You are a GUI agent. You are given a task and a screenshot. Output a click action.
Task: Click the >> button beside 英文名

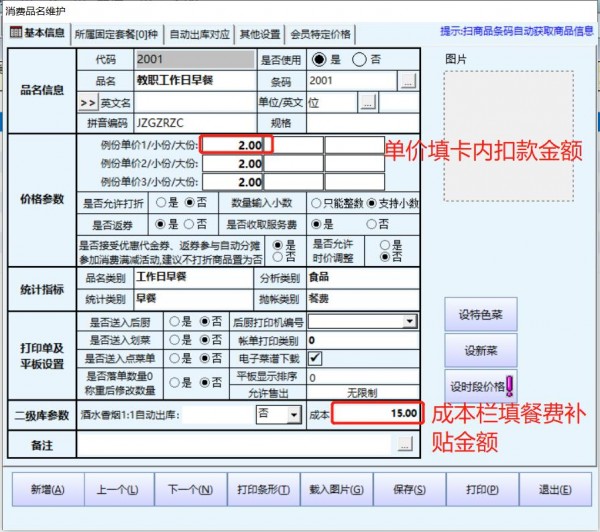pos(87,102)
